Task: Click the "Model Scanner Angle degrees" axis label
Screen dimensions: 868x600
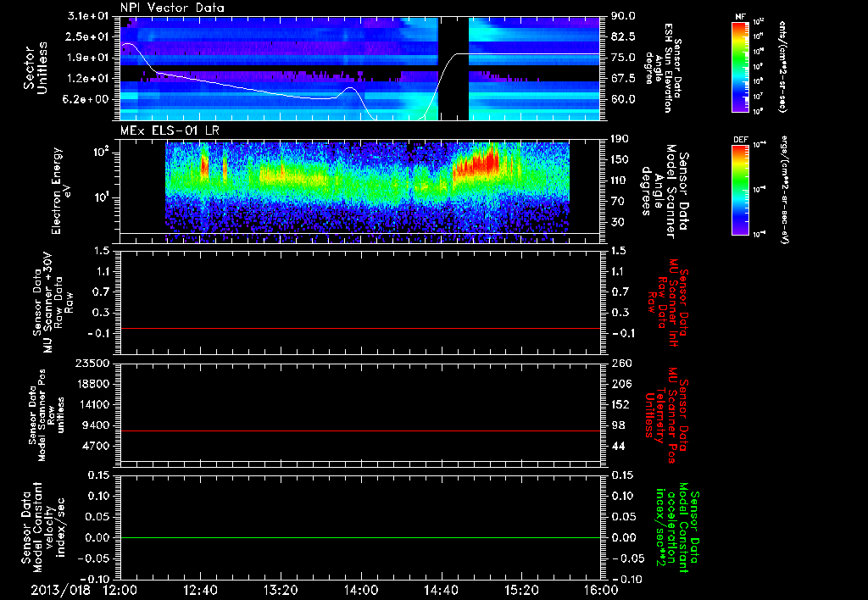Action: click(665, 192)
